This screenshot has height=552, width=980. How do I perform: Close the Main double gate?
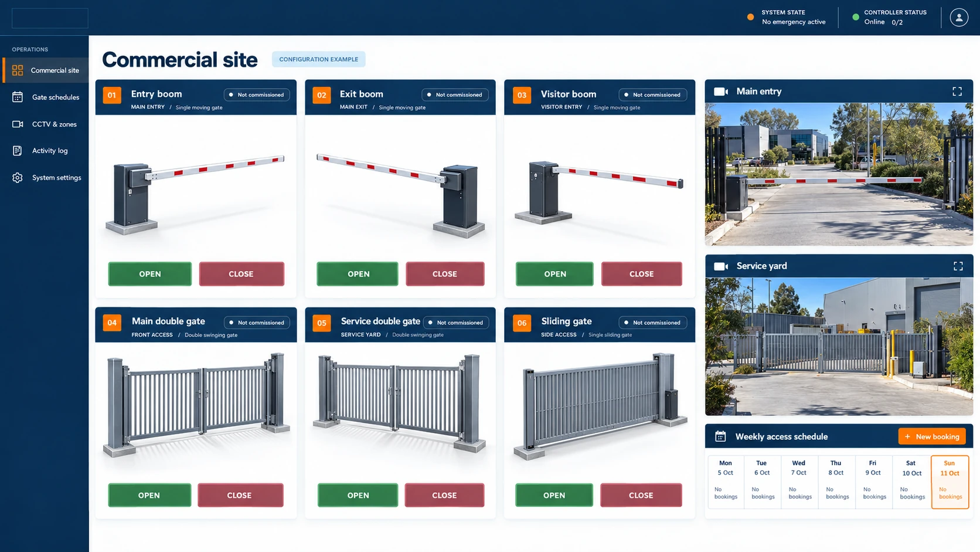tap(240, 495)
